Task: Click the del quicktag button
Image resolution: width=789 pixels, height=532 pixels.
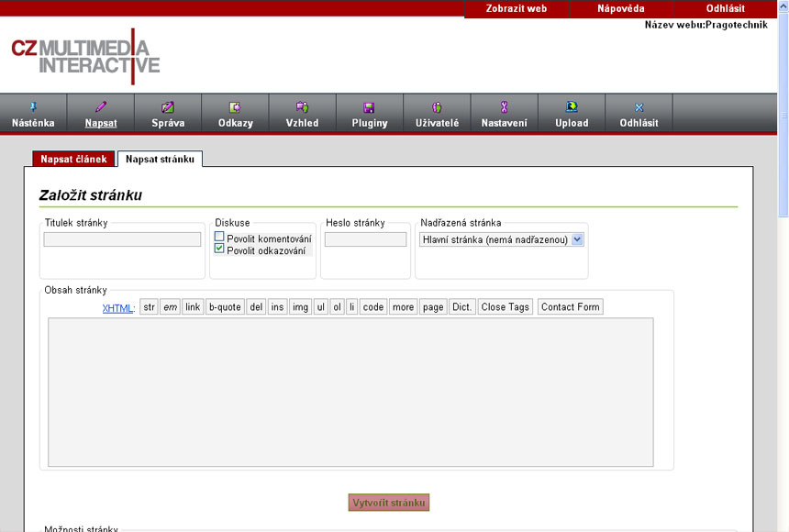Action: coord(256,307)
